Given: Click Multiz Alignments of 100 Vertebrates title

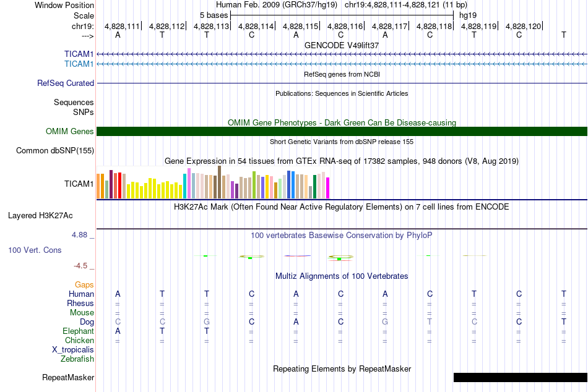Looking at the screenshot, I should (x=342, y=276).
